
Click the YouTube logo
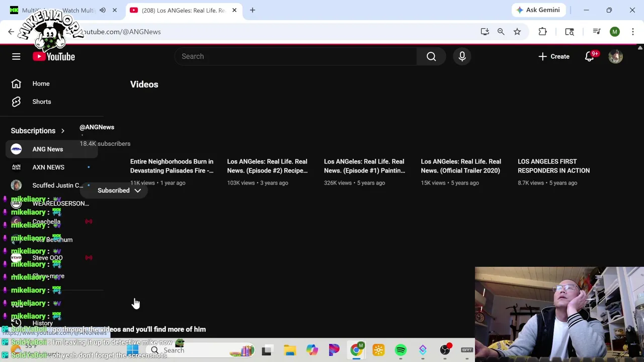click(x=54, y=56)
